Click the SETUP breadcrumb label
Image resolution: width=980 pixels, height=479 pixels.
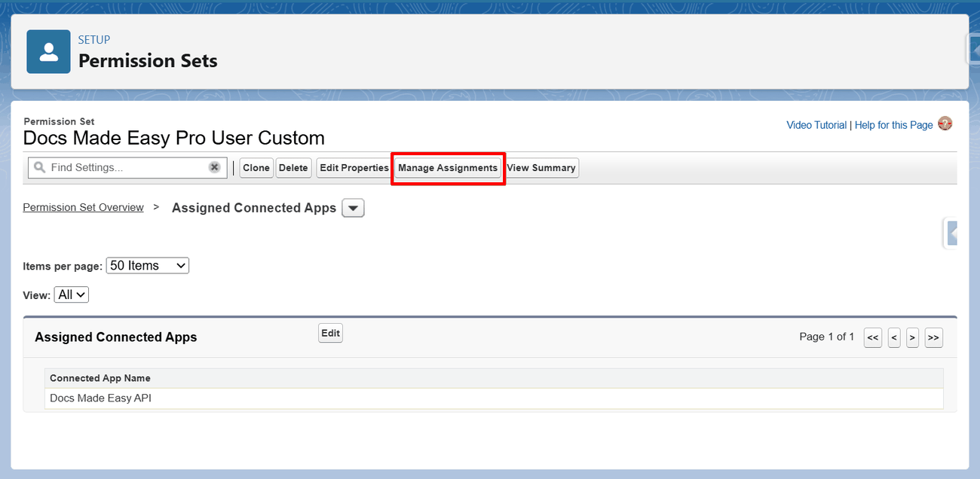pyautogui.click(x=94, y=40)
